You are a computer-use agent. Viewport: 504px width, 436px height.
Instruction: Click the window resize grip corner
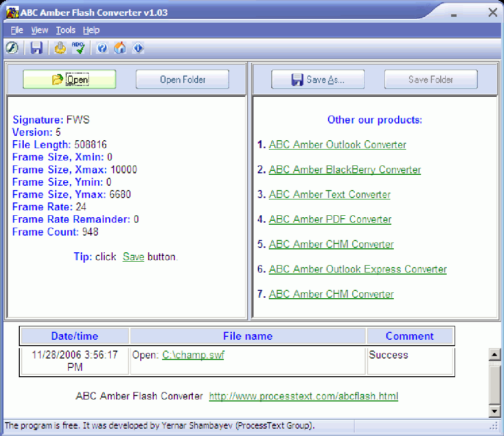point(494,426)
